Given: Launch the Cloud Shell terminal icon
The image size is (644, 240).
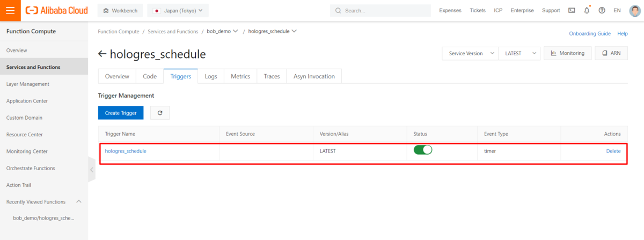Looking at the screenshot, I should tap(572, 10).
